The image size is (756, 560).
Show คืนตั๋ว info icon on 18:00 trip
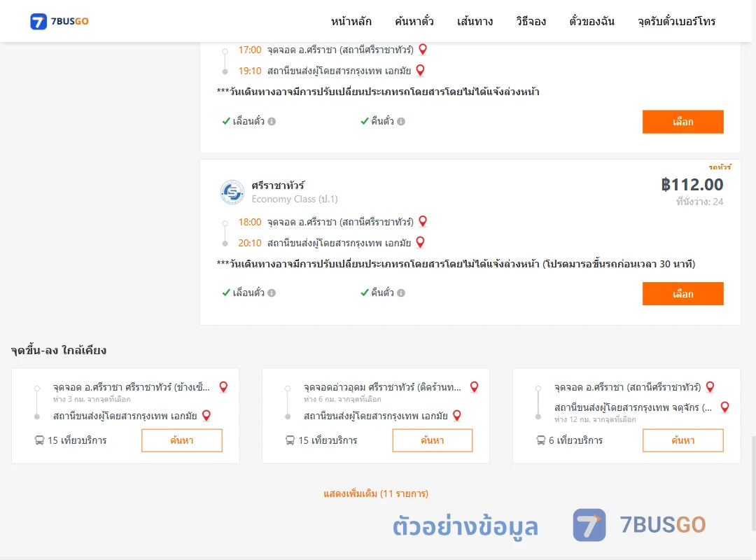[x=401, y=293]
